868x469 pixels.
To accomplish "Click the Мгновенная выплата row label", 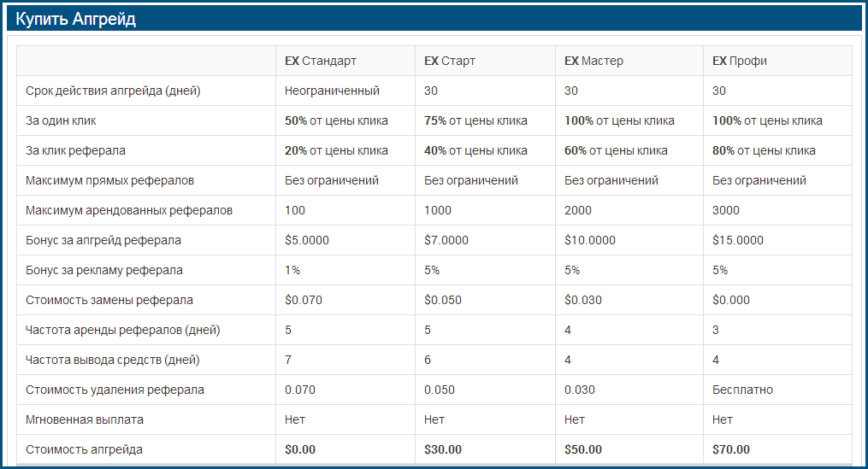I will pos(85,419).
